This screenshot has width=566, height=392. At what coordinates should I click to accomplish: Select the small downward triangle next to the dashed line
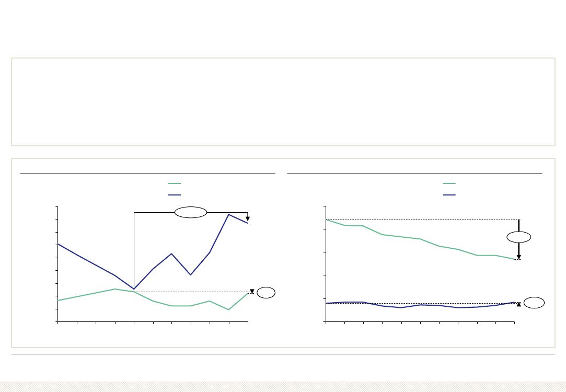click(x=252, y=291)
